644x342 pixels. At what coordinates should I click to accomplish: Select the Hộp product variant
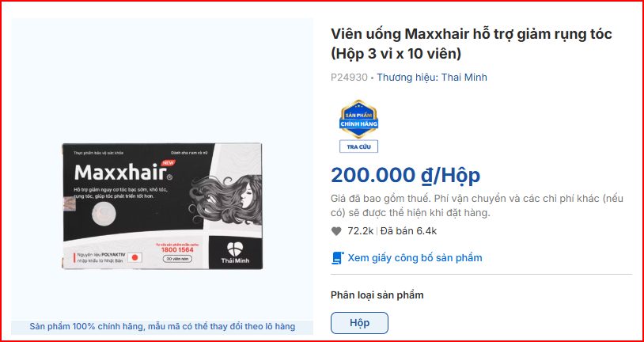point(359,323)
